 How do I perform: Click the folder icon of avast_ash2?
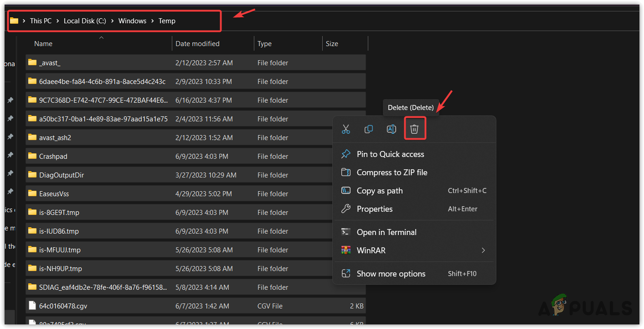pos(32,137)
